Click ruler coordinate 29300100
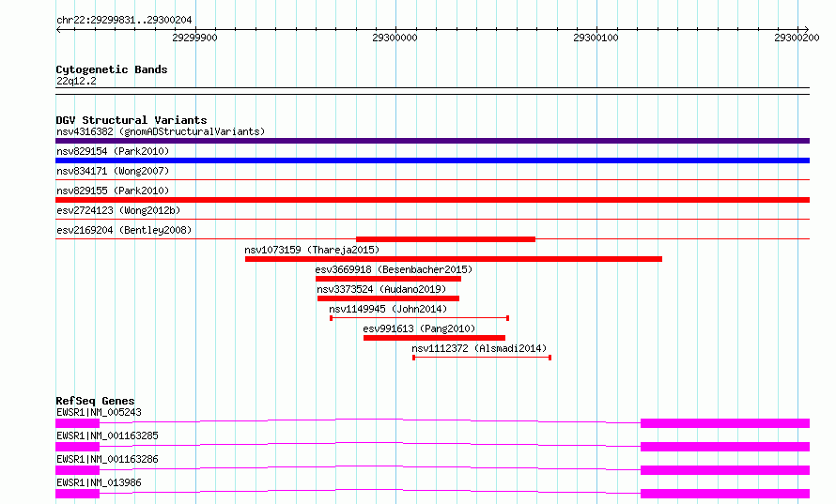836x504 pixels. (596, 38)
